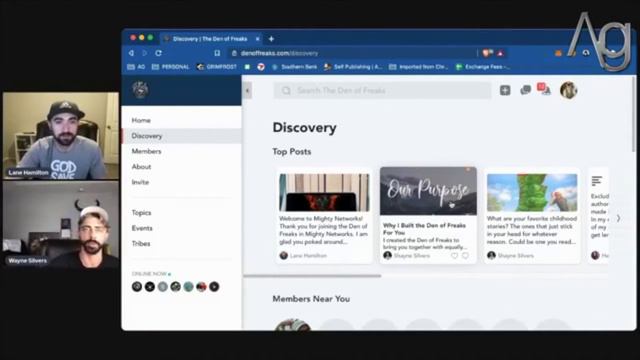The height and width of the screenshot is (360, 640).
Task: Open the Our Purpose post image
Action: 428,191
